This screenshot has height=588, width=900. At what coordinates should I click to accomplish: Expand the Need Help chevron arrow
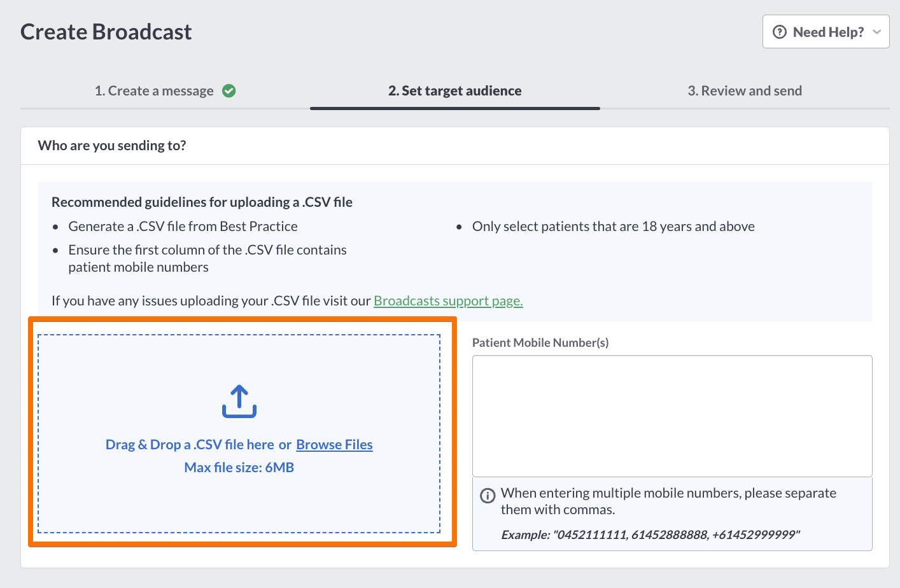pyautogui.click(x=876, y=32)
